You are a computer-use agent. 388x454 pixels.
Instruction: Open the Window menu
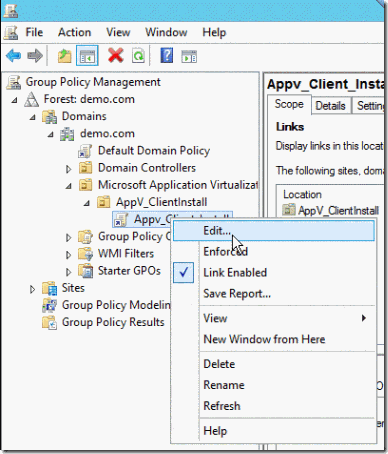166,32
